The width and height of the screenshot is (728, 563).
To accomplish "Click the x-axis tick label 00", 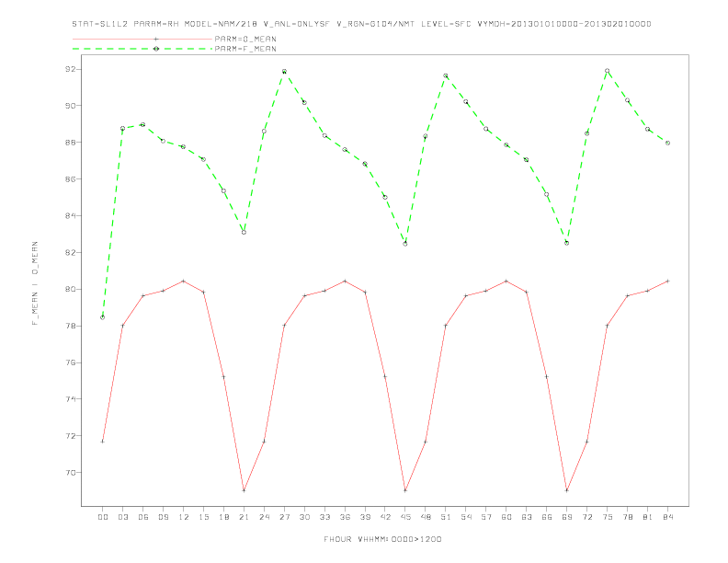I will tap(103, 517).
